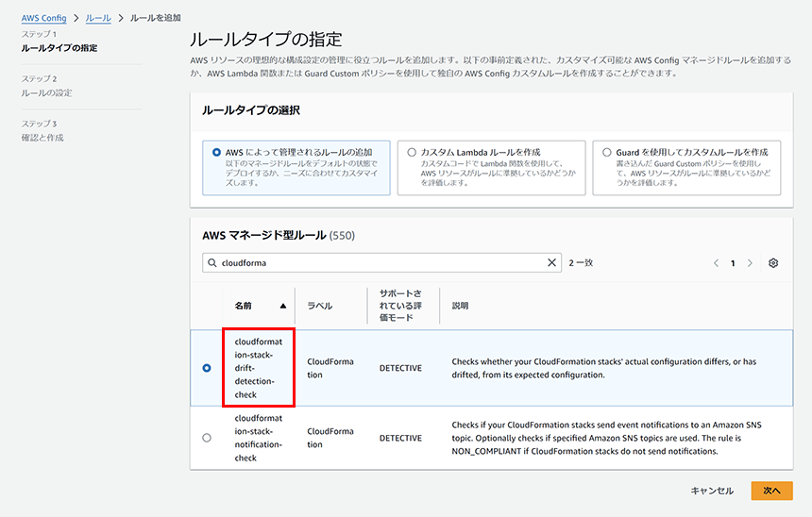Select cloudformation-stack-drift-detection-check radio button

207,368
